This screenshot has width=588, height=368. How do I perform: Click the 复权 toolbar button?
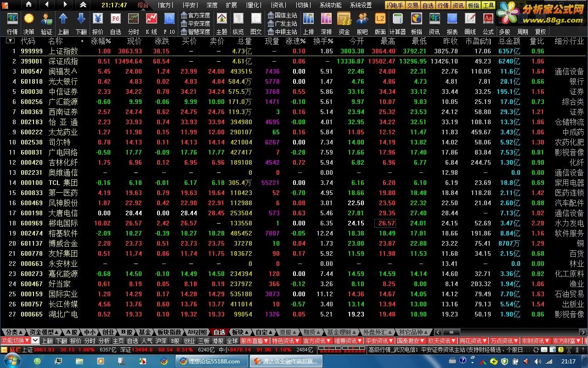pyautogui.click(x=541, y=32)
